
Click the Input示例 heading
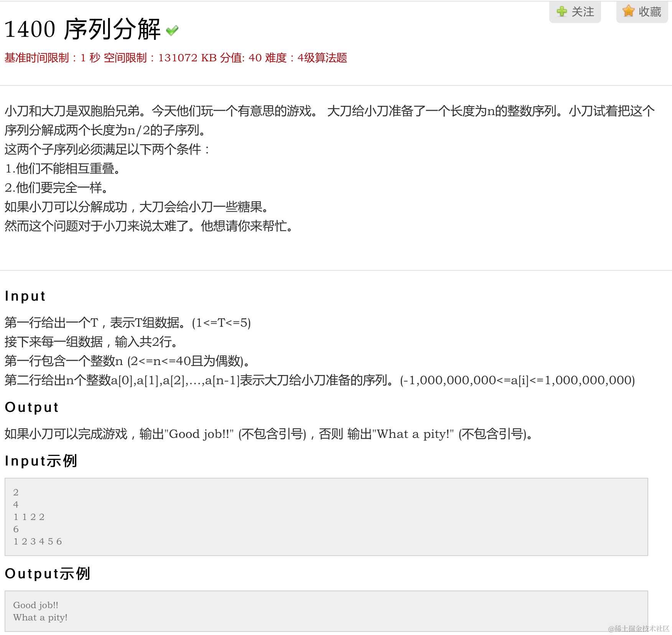click(x=41, y=461)
